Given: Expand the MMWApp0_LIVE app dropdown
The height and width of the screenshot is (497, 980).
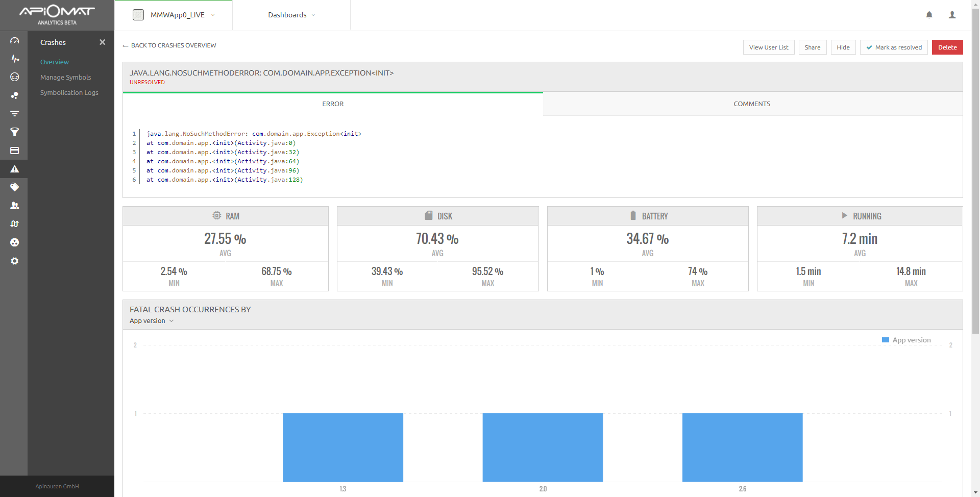Looking at the screenshot, I should 213,15.
